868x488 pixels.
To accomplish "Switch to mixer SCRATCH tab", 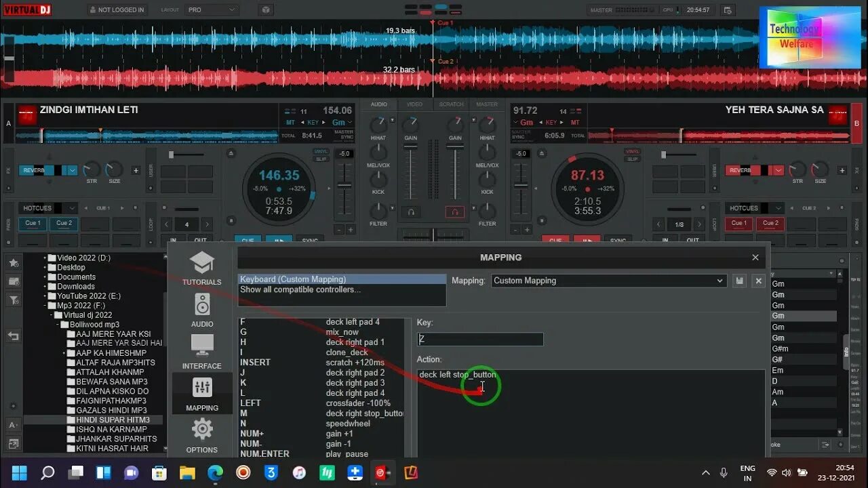I will point(451,104).
